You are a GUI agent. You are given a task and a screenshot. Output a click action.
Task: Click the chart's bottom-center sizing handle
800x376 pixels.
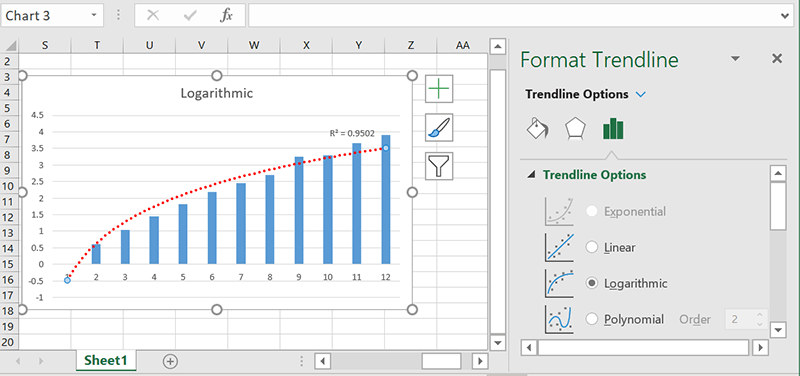pyautogui.click(x=216, y=310)
